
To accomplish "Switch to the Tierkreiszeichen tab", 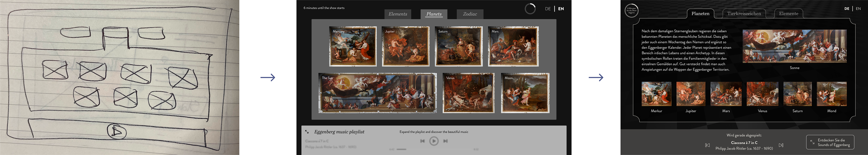I will 744,14.
